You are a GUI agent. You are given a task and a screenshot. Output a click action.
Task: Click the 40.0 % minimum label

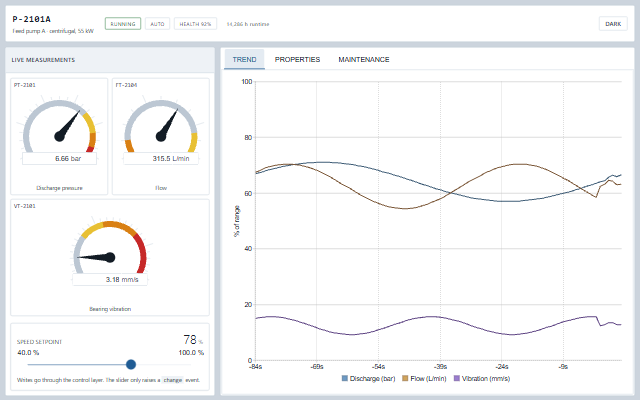coord(28,353)
